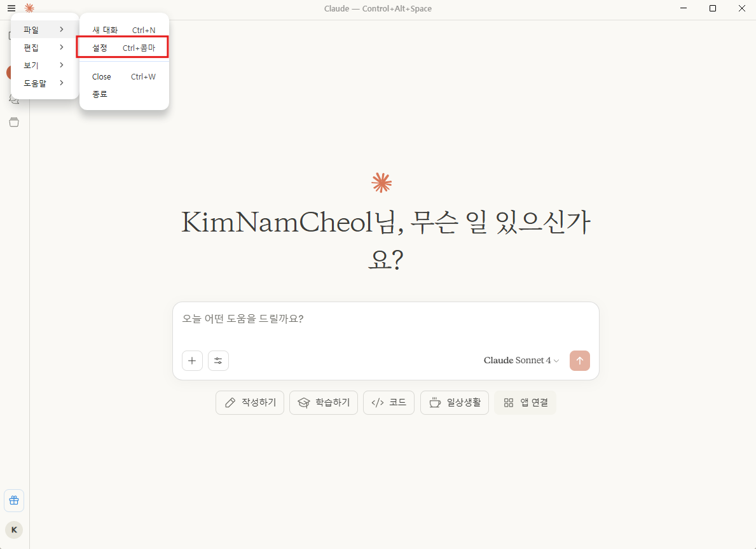Open the search and tools sliders button

(x=218, y=360)
